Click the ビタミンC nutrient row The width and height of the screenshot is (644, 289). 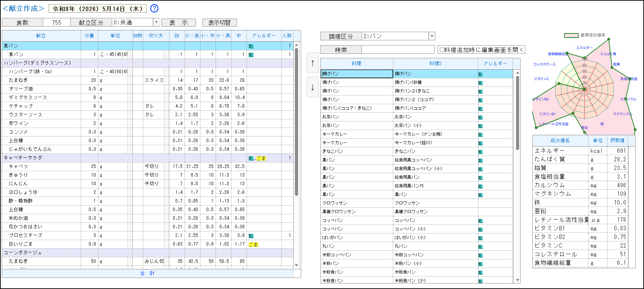tap(580, 246)
